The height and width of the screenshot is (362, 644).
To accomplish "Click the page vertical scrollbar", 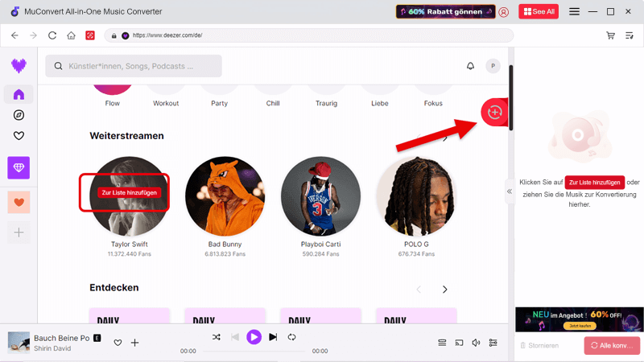I will [x=511, y=97].
